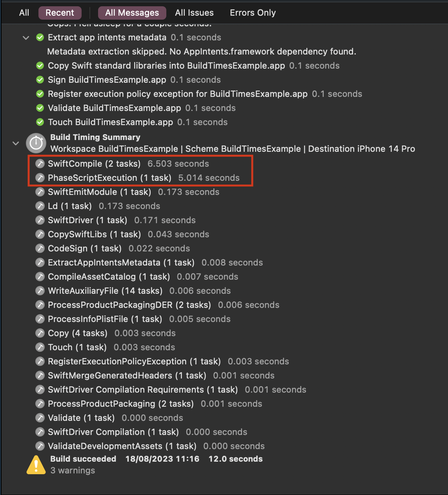Click the hammer icon beside Ld task
The height and width of the screenshot is (495, 448).
(40, 206)
